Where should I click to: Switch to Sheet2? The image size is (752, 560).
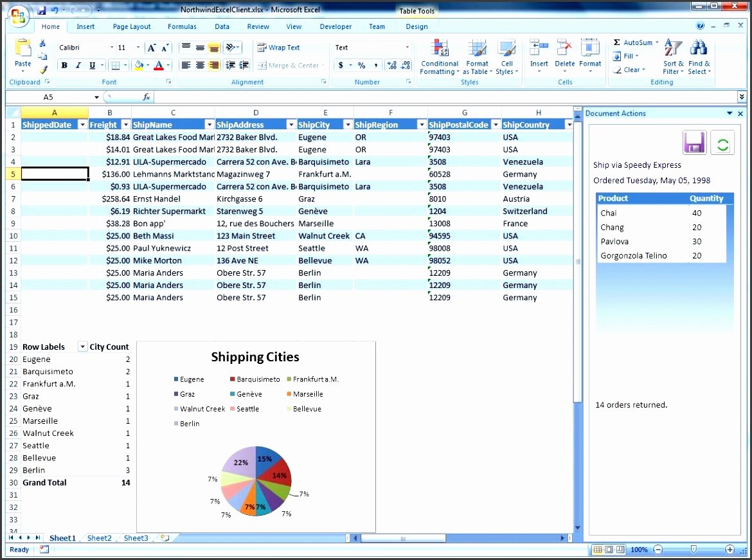99,538
